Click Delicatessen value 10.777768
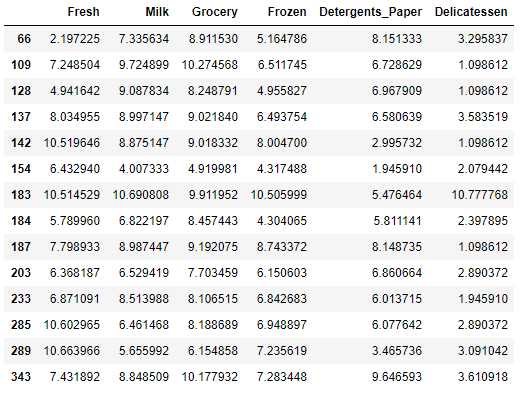The height and width of the screenshot is (396, 521). coord(480,195)
